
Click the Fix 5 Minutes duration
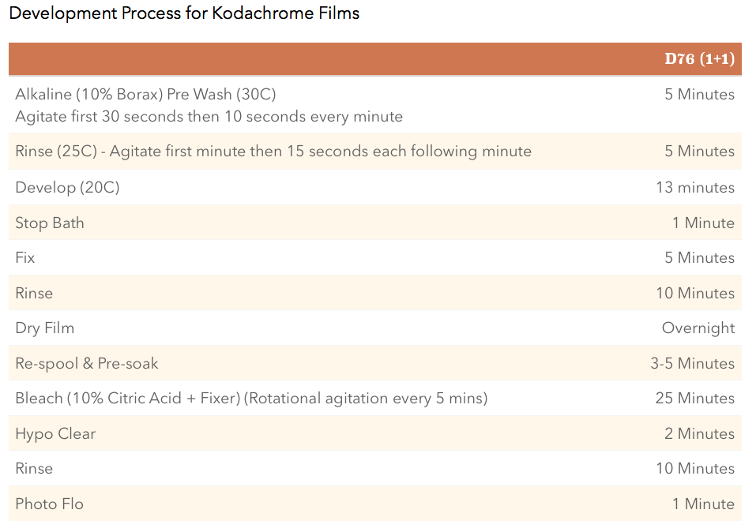click(699, 258)
